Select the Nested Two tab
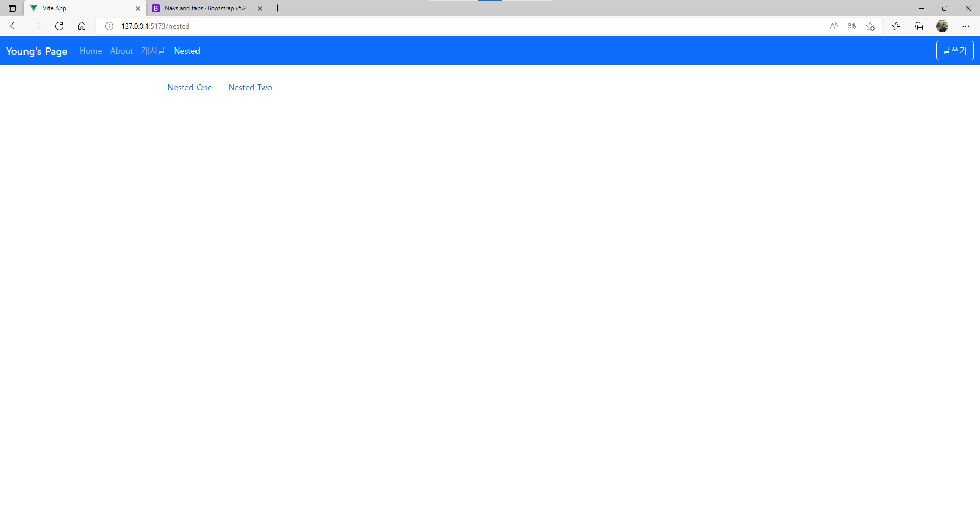980x531 pixels. pos(250,87)
